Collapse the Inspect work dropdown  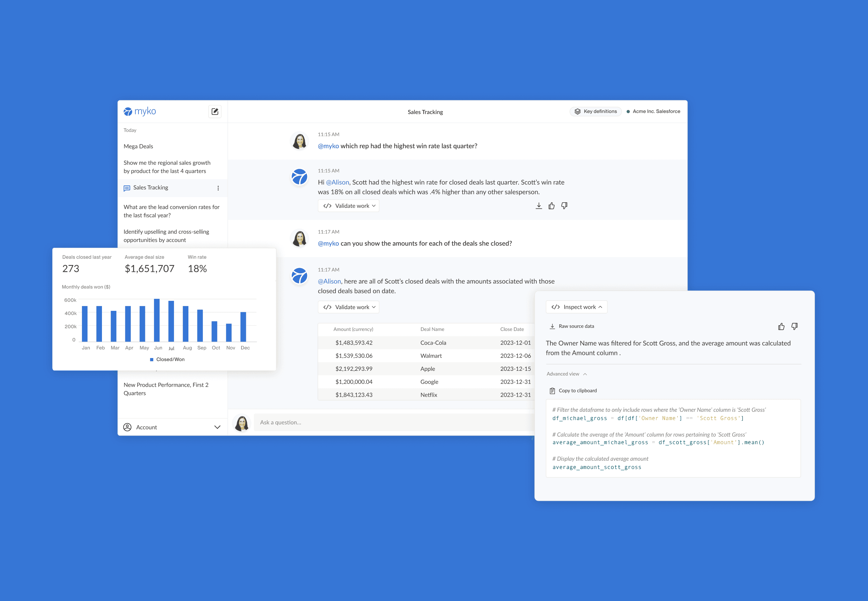click(x=576, y=307)
